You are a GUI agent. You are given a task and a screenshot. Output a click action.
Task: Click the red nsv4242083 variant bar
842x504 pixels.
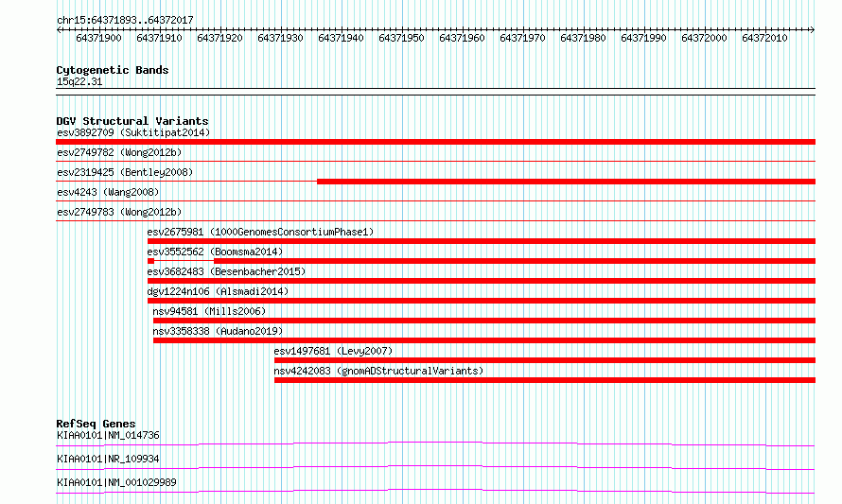[x=545, y=380]
